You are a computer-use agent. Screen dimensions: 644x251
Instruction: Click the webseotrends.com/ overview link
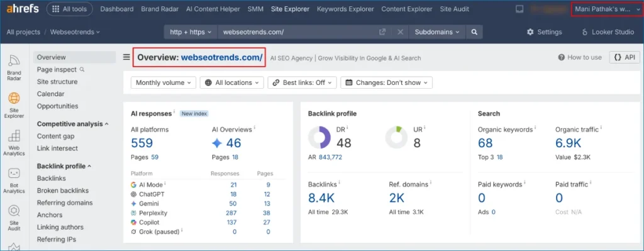point(222,57)
